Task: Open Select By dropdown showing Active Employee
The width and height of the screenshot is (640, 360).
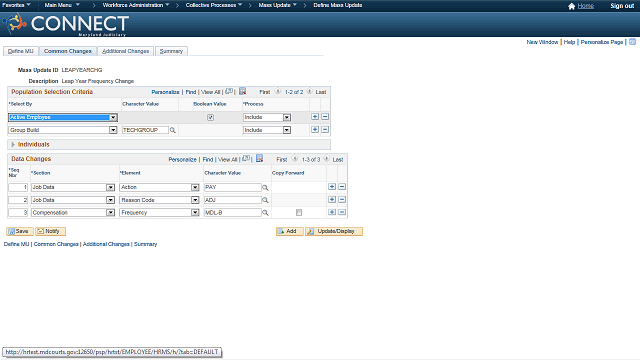Action: 63,118
